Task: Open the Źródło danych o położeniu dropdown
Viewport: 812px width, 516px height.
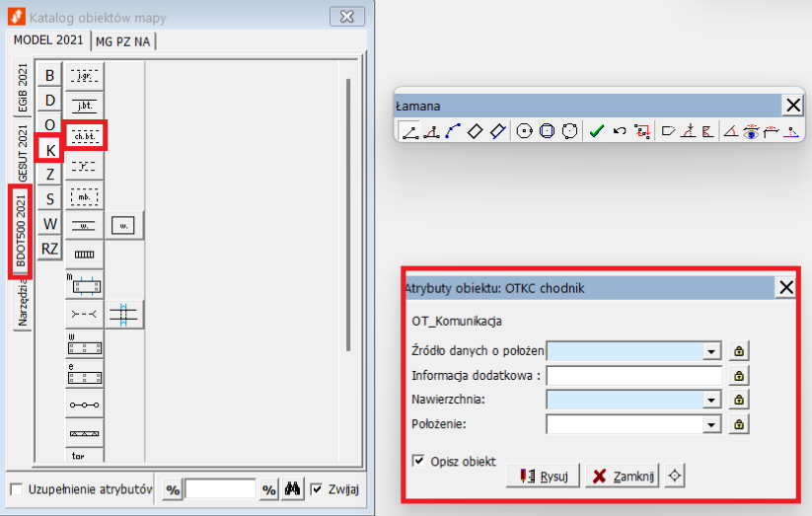Action: [709, 351]
